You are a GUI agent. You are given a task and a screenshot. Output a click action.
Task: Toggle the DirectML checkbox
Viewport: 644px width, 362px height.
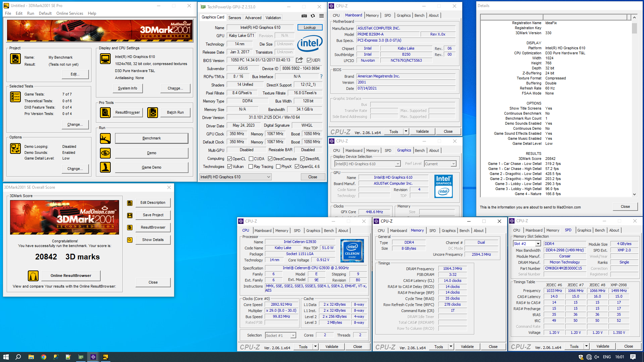(302, 159)
